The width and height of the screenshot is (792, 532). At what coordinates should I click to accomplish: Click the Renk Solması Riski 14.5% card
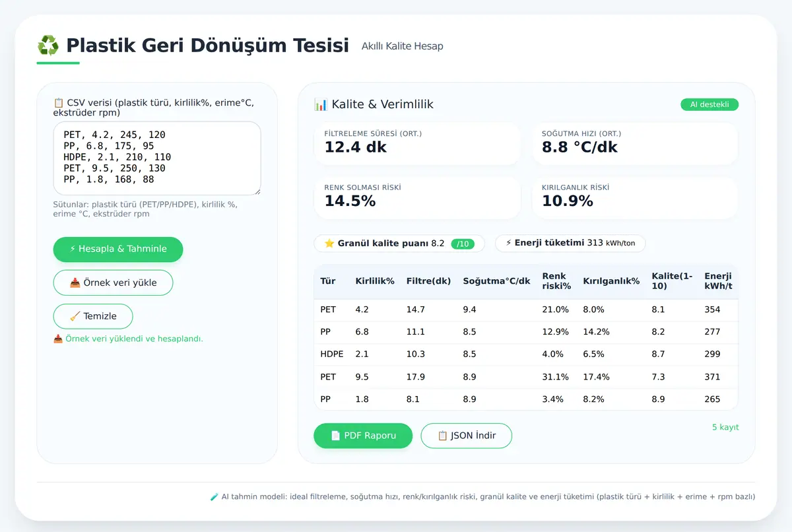(417, 197)
